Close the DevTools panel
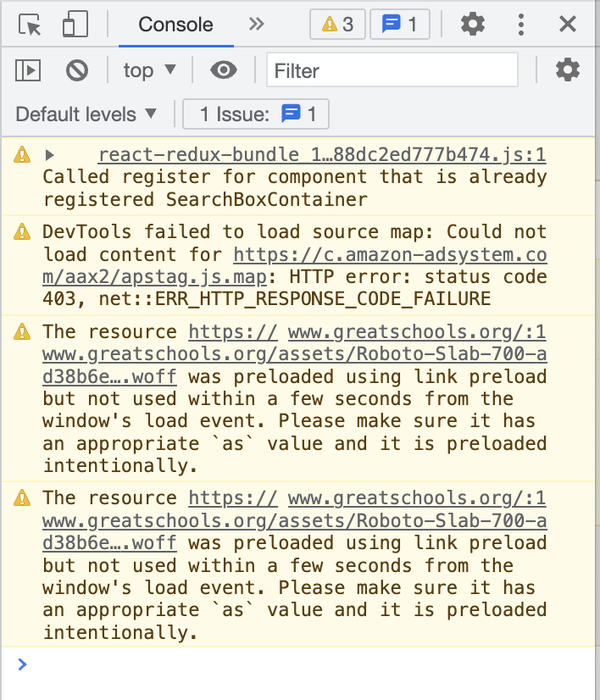The height and width of the screenshot is (700, 600). [x=568, y=24]
